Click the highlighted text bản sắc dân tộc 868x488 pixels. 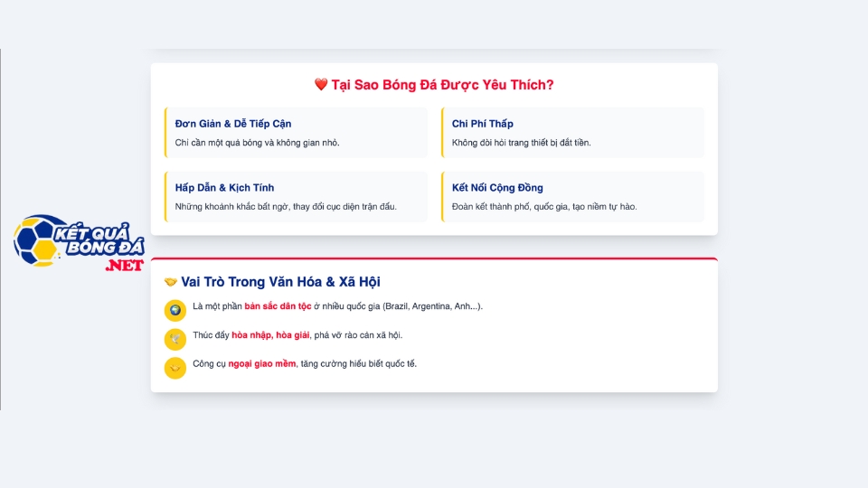point(278,306)
